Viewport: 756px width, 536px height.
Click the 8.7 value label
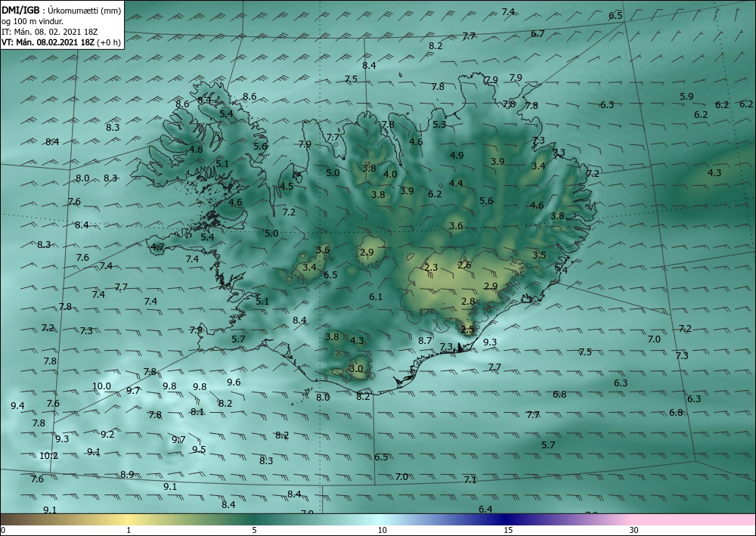(425, 341)
